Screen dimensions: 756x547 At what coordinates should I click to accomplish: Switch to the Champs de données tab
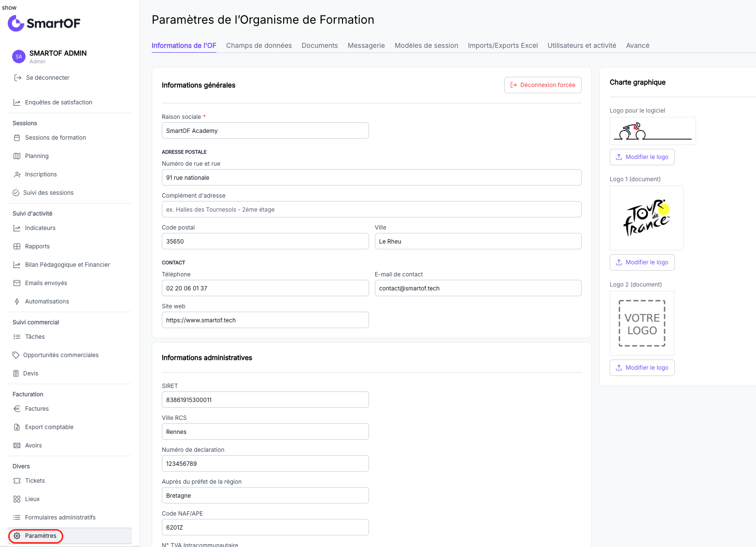pos(259,45)
